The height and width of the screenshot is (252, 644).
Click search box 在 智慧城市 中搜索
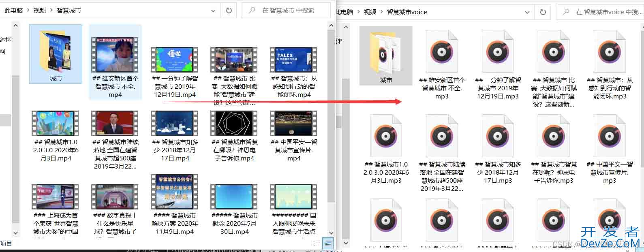pyautogui.click(x=286, y=11)
